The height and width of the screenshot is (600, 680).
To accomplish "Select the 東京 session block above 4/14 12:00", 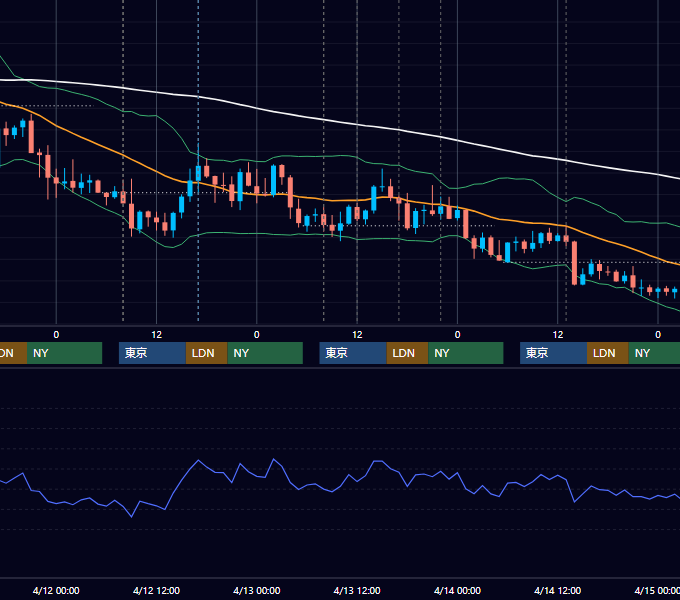I will (553, 353).
